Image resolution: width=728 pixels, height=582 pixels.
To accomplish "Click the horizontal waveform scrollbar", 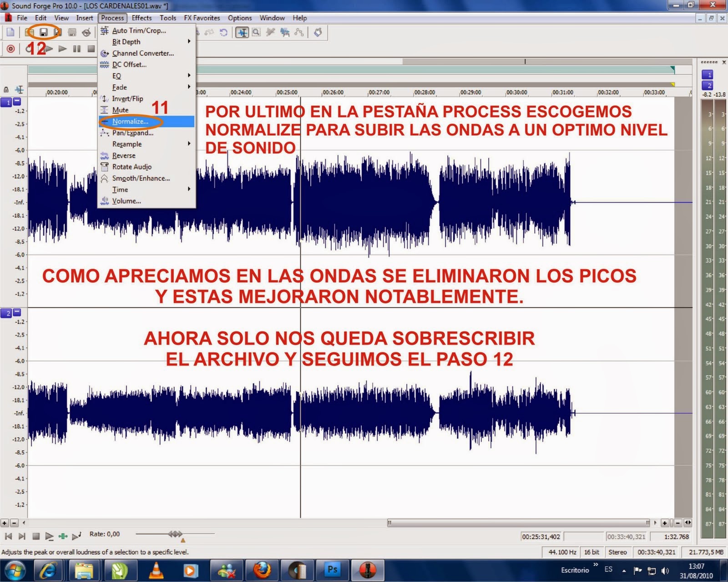I will [519, 523].
